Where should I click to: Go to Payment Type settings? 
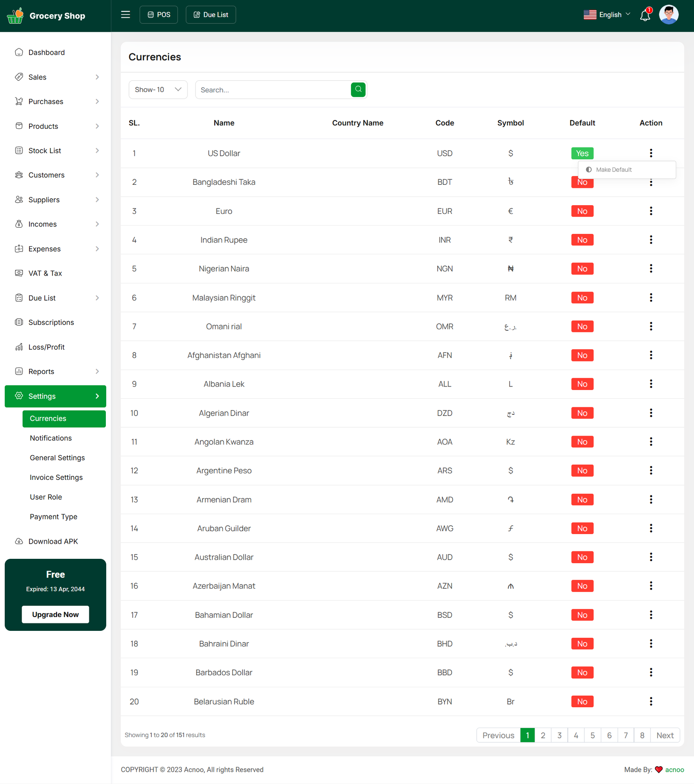(53, 517)
